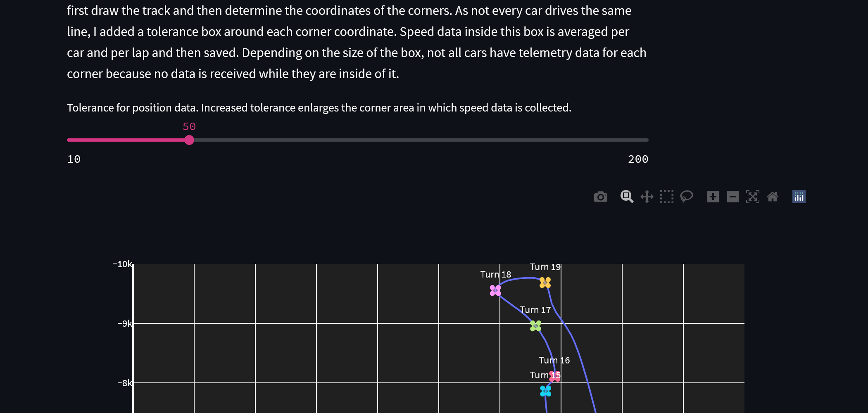Click the tolerance slider handle at 50
Screen dimensions: 868x413
190,140
